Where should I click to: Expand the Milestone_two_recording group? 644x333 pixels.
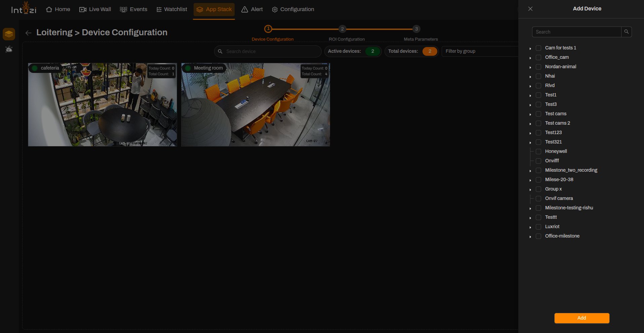530,171
